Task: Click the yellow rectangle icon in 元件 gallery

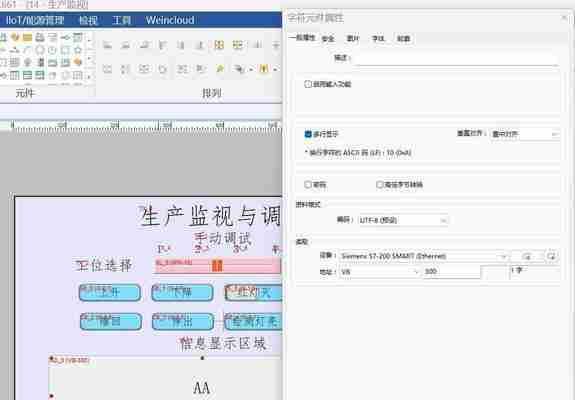Action: coord(28,37)
